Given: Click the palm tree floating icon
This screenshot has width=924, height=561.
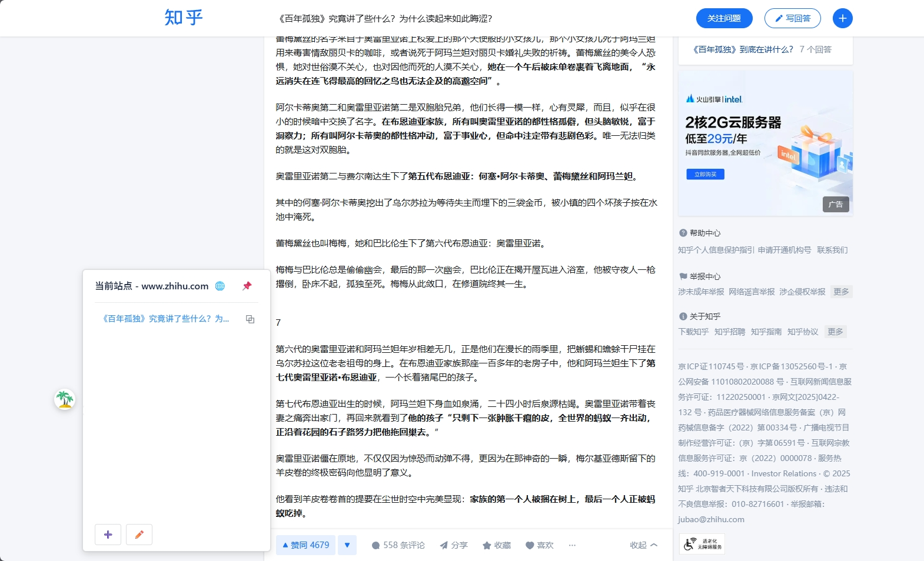Looking at the screenshot, I should click(x=65, y=400).
